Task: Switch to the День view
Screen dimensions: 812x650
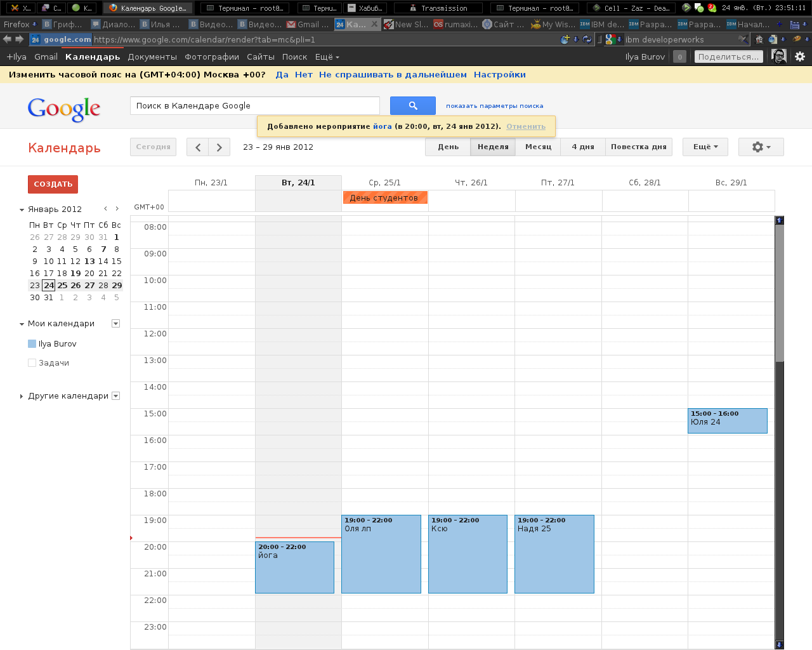Action: coord(448,147)
